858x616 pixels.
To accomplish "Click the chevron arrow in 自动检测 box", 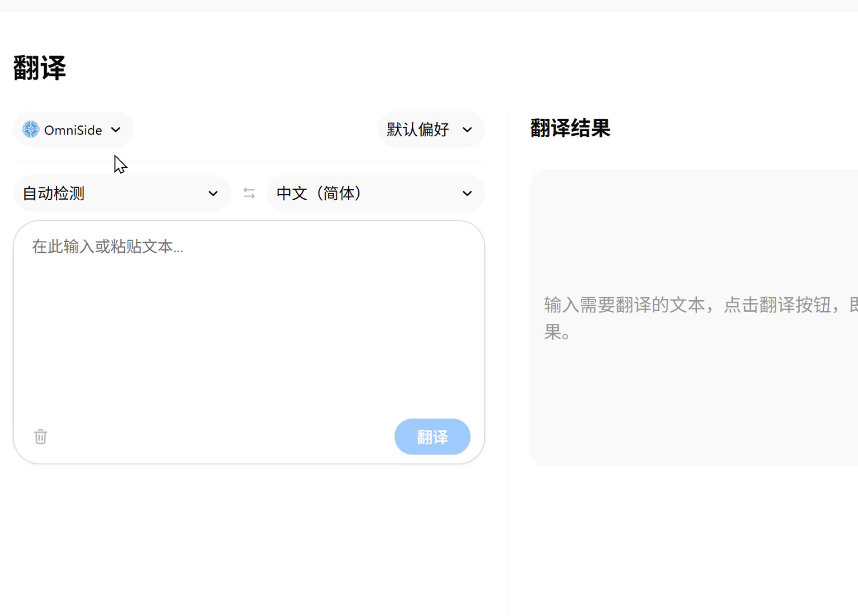I will (x=213, y=194).
